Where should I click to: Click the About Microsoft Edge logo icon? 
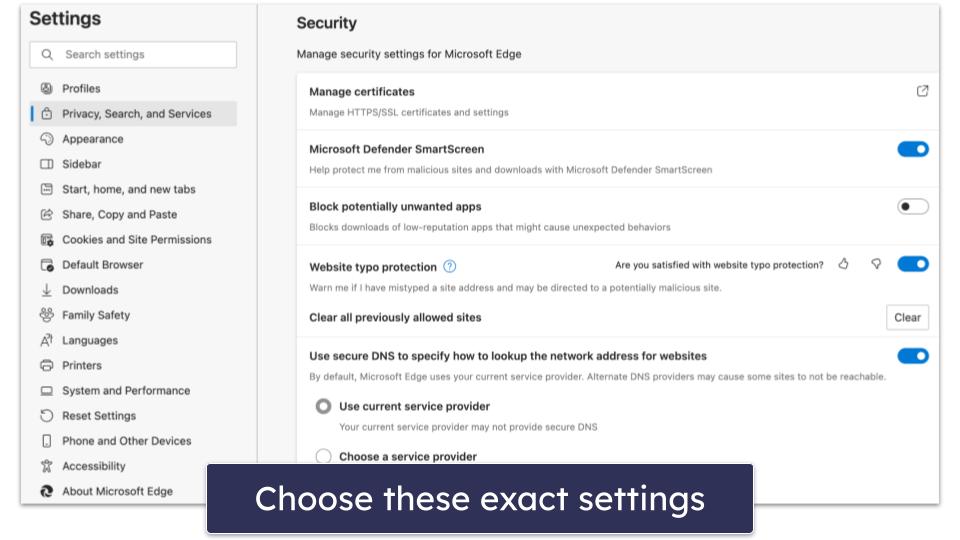pos(47,491)
